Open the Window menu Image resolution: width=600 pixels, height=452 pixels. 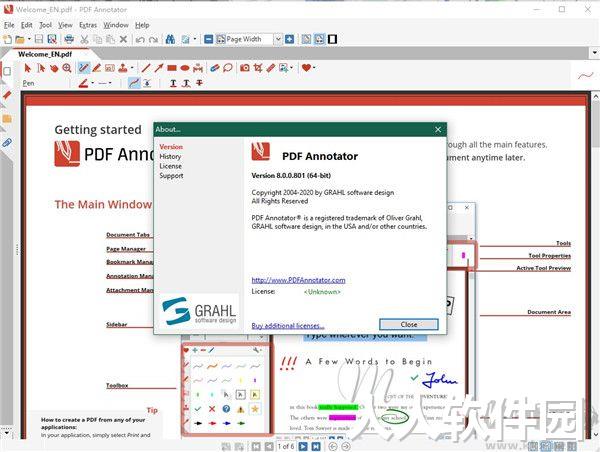[x=116, y=25]
